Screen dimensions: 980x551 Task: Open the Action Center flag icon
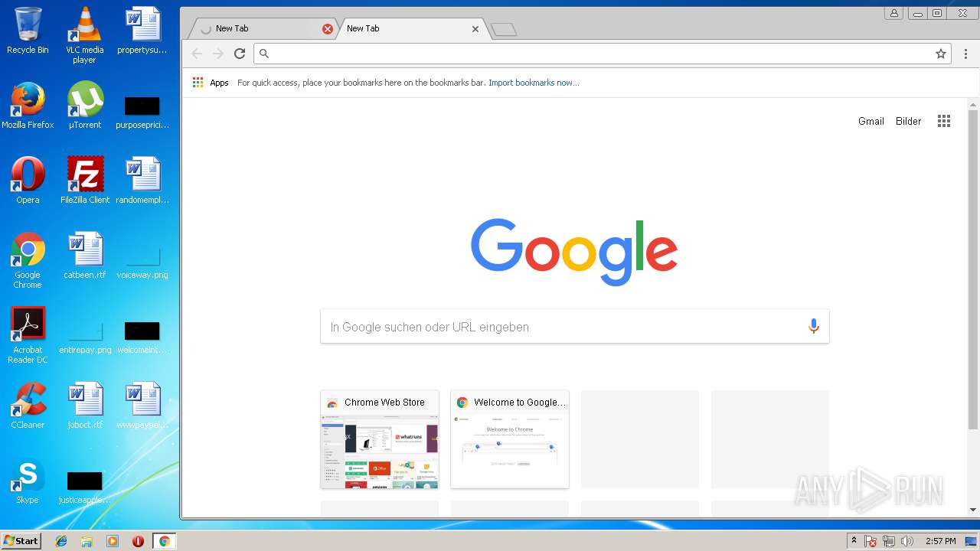click(871, 541)
